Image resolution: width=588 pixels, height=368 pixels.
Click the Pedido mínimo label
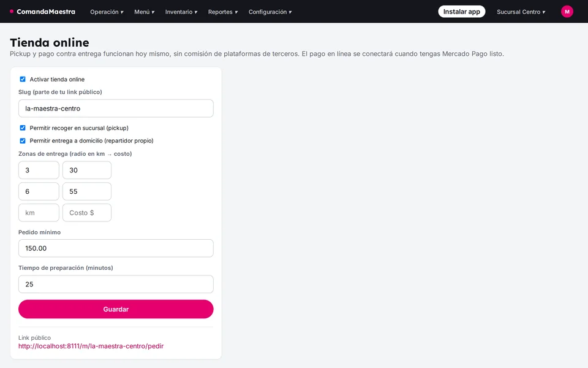pos(39,232)
